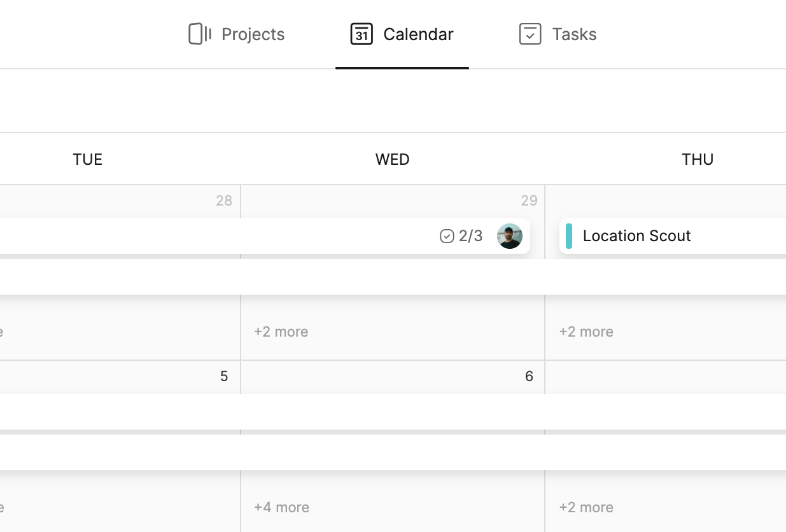Select date number 6 on Wednesday
Viewport: 786px width, 532px height.
coord(529,376)
